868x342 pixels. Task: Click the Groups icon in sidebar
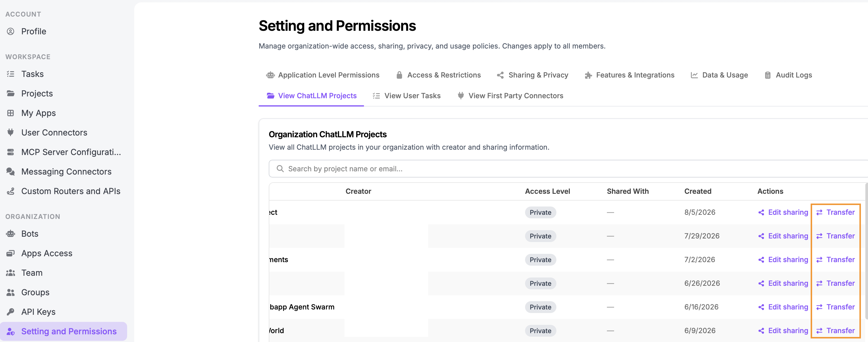10,292
